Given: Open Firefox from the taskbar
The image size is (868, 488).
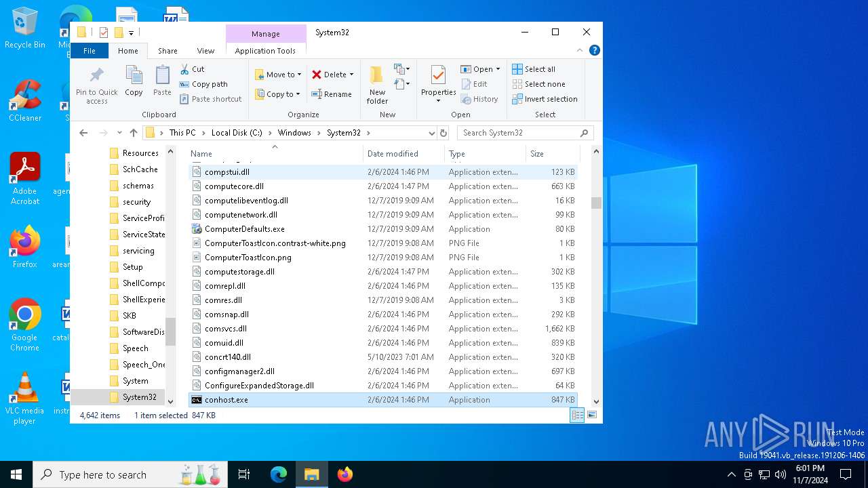Looking at the screenshot, I should (345, 474).
